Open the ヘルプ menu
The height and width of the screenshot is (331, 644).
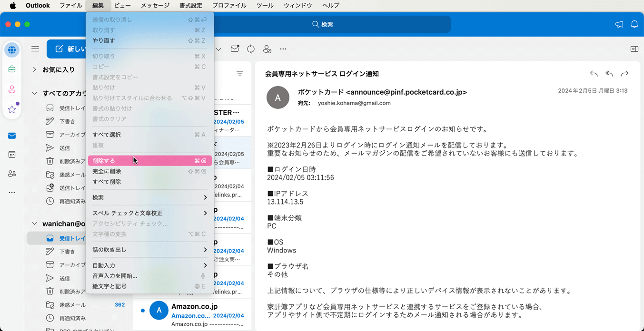331,6
